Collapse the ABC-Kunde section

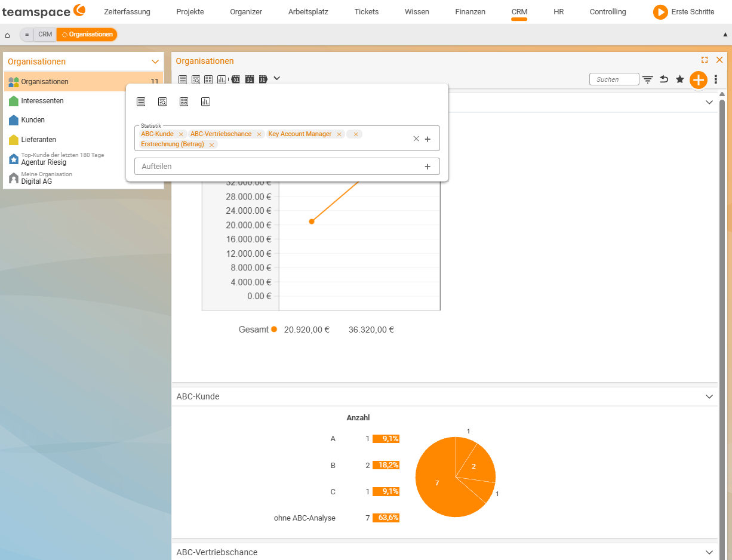(x=709, y=396)
